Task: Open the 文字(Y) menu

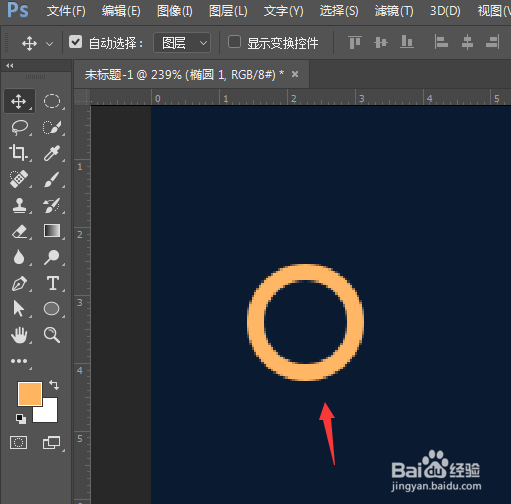Action: tap(283, 11)
